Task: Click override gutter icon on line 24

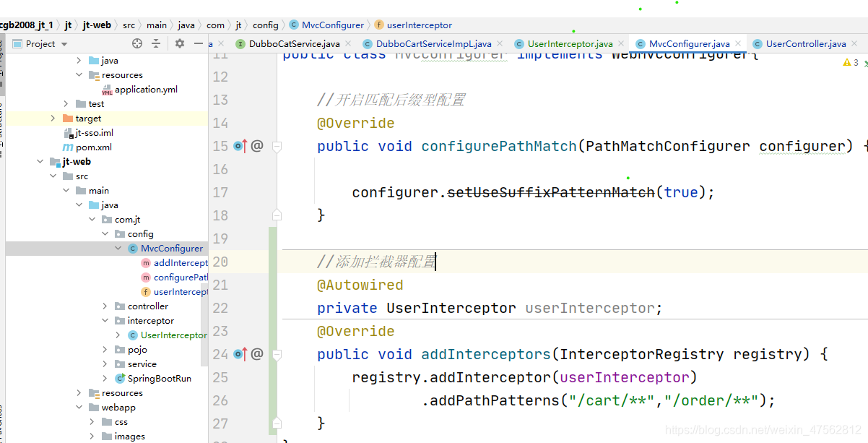Action: pyautogui.click(x=240, y=354)
